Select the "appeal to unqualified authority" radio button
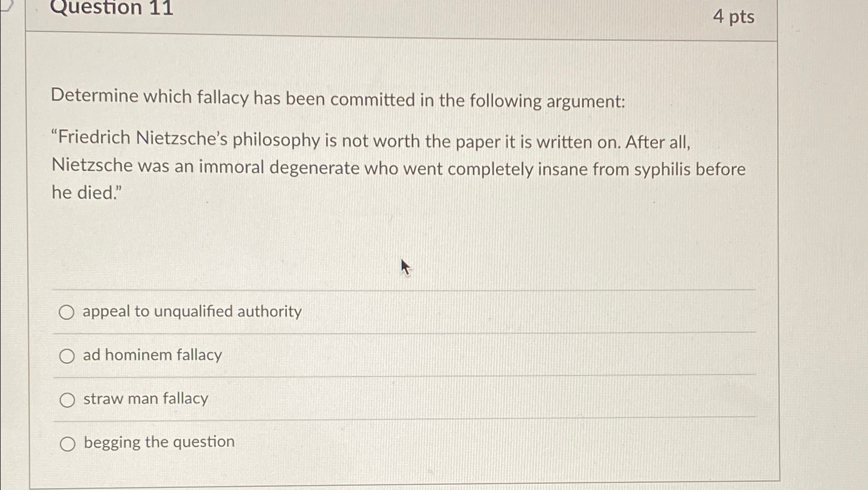 pos(67,311)
